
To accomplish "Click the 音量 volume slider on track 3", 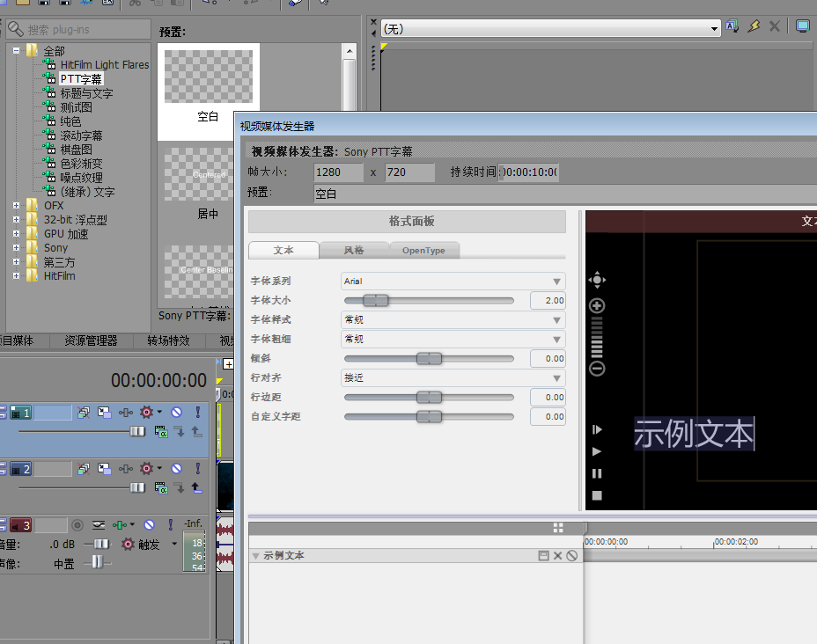I will 101,544.
